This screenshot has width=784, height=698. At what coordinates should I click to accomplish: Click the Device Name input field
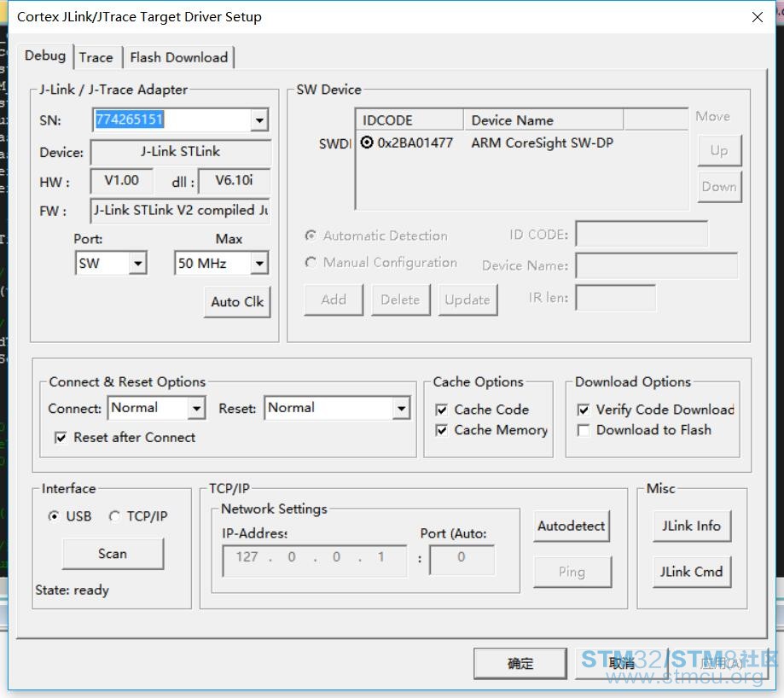click(657, 265)
